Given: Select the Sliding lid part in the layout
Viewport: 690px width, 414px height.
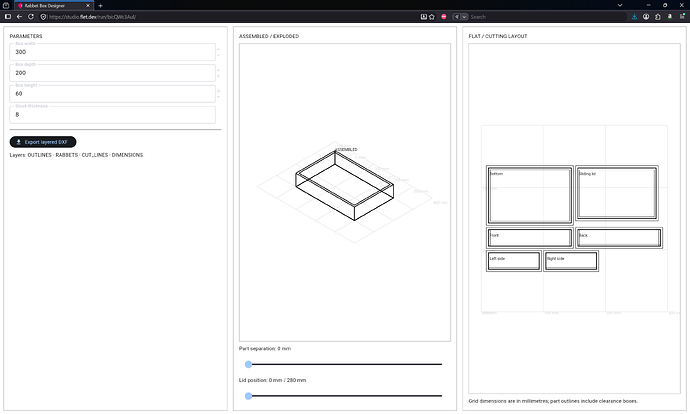Looking at the screenshot, I should tap(617, 193).
